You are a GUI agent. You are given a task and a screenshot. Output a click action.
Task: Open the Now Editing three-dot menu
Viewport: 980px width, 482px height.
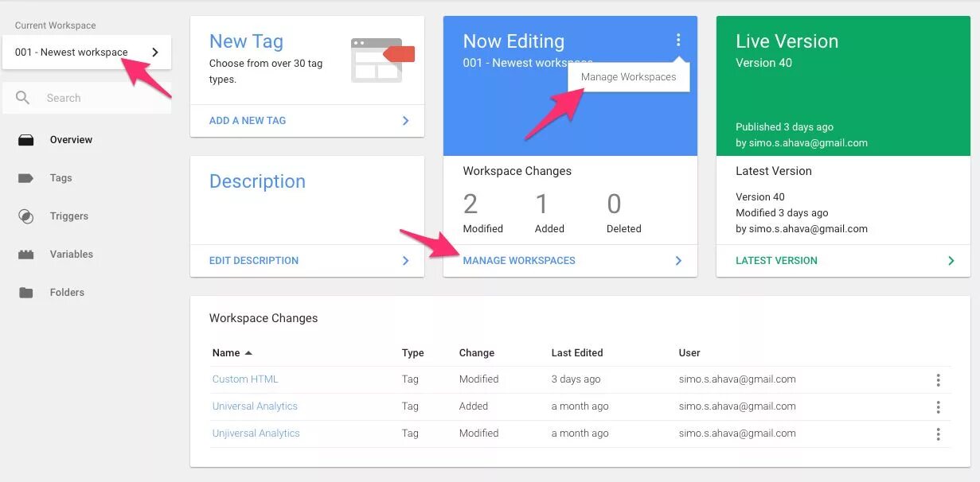point(678,40)
